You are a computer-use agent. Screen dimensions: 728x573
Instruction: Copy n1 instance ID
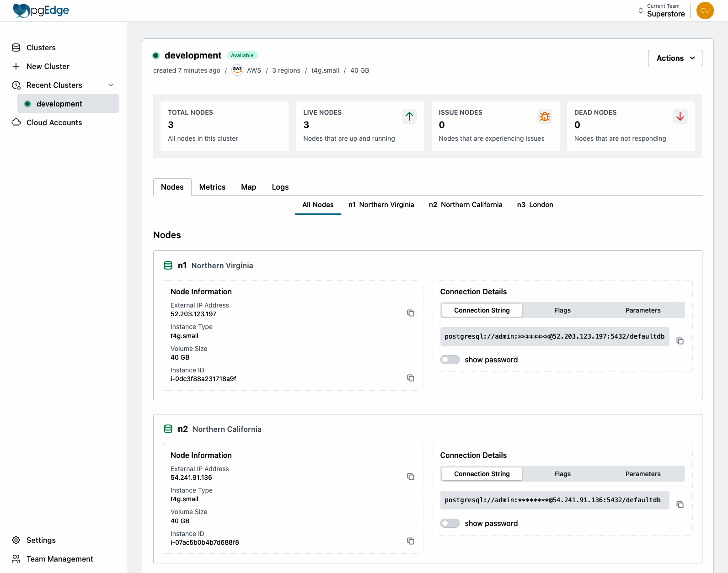[x=410, y=378]
